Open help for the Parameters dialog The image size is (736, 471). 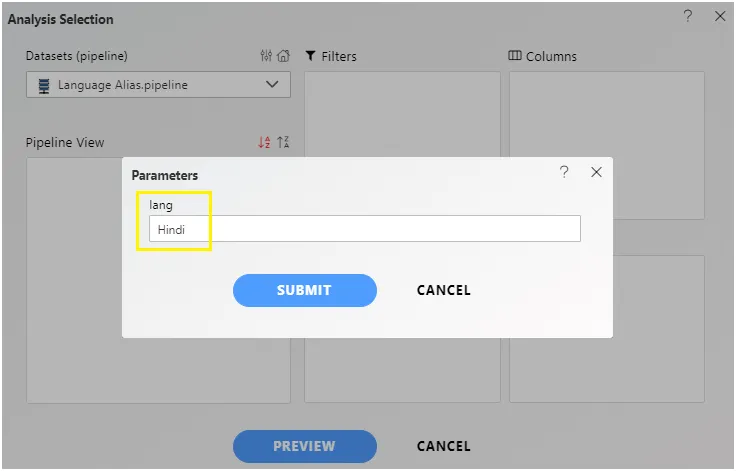[x=564, y=172]
